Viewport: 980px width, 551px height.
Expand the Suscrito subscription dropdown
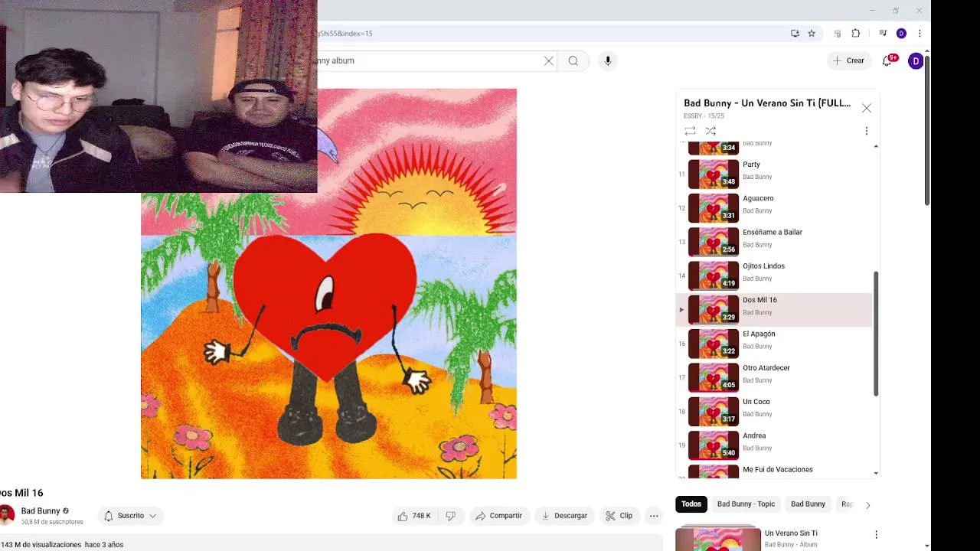click(130, 516)
